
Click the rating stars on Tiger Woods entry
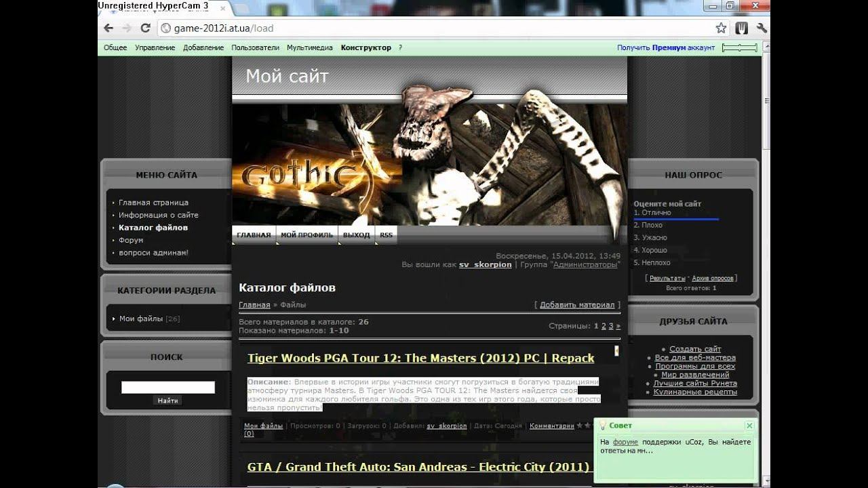coord(583,426)
